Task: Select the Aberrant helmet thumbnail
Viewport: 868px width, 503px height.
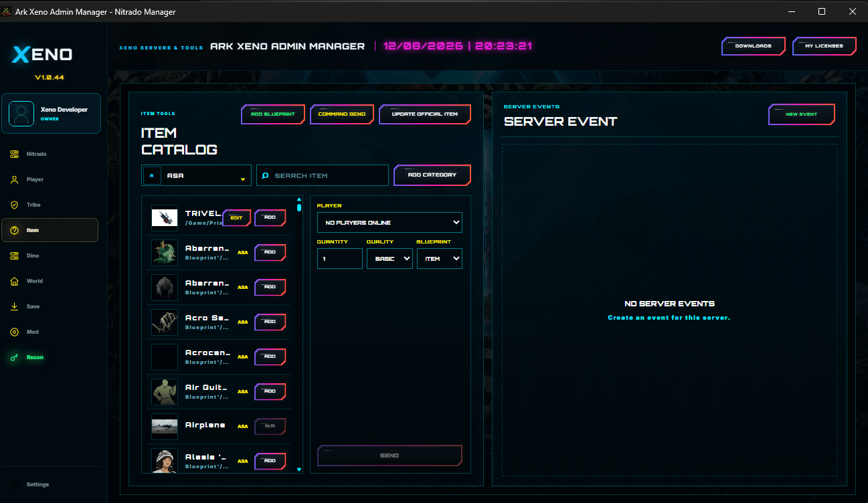Action: point(165,287)
